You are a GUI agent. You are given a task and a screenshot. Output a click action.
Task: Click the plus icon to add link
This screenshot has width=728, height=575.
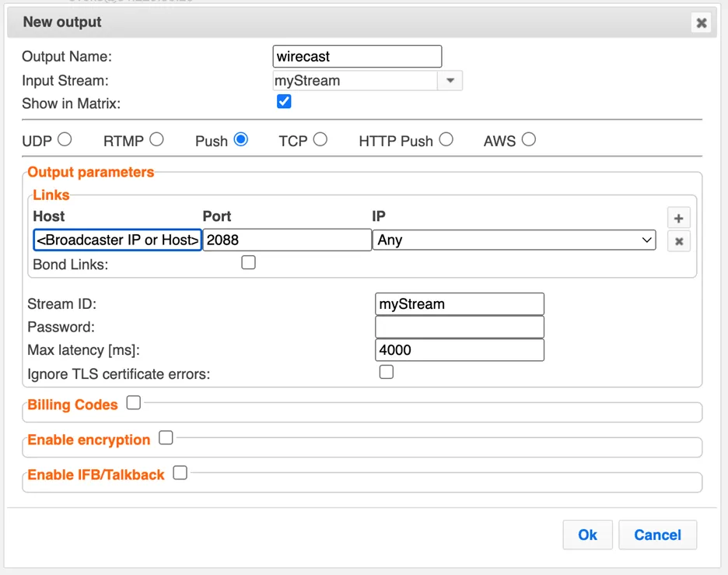click(x=678, y=219)
